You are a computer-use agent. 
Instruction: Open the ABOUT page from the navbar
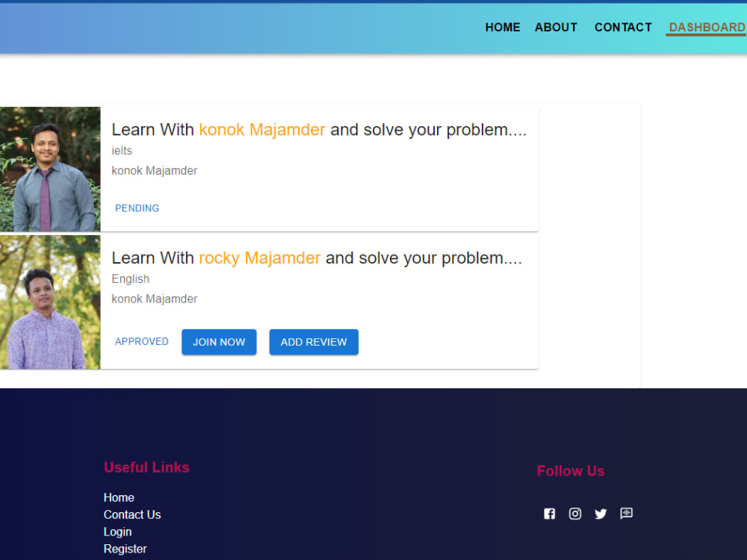pyautogui.click(x=556, y=27)
